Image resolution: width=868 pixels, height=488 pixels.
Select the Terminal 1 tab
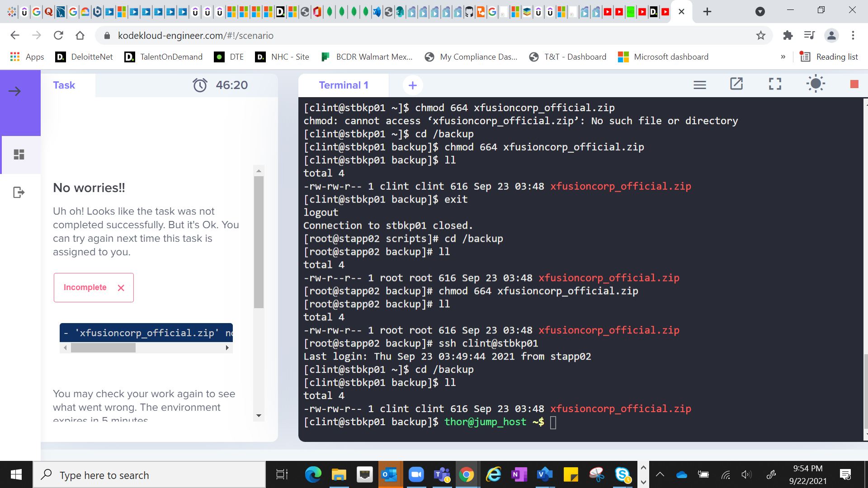[x=344, y=85]
